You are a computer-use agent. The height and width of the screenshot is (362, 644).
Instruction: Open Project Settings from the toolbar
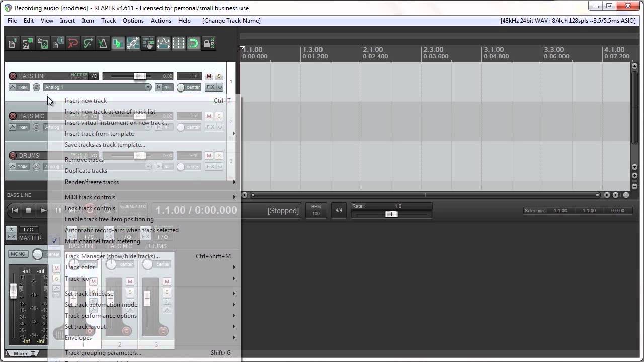(x=58, y=44)
